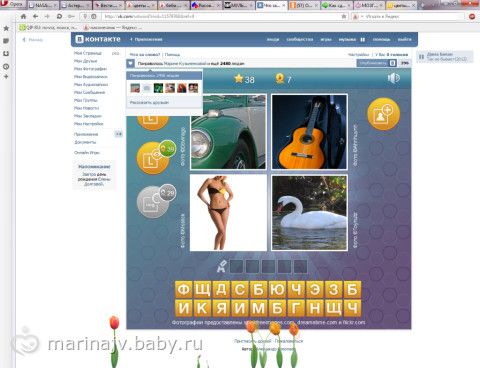The width and height of the screenshot is (480, 368).
Task: Pause the header music player
Action: point(363,39)
